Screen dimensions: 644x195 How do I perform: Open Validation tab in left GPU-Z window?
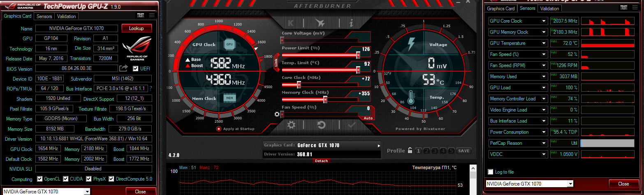pos(66,16)
